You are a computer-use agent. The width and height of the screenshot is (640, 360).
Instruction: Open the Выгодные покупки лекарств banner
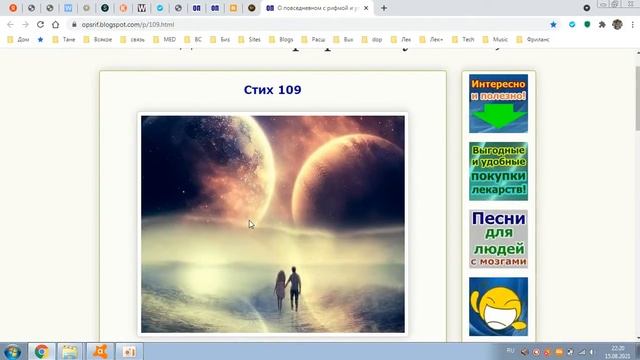click(x=498, y=171)
